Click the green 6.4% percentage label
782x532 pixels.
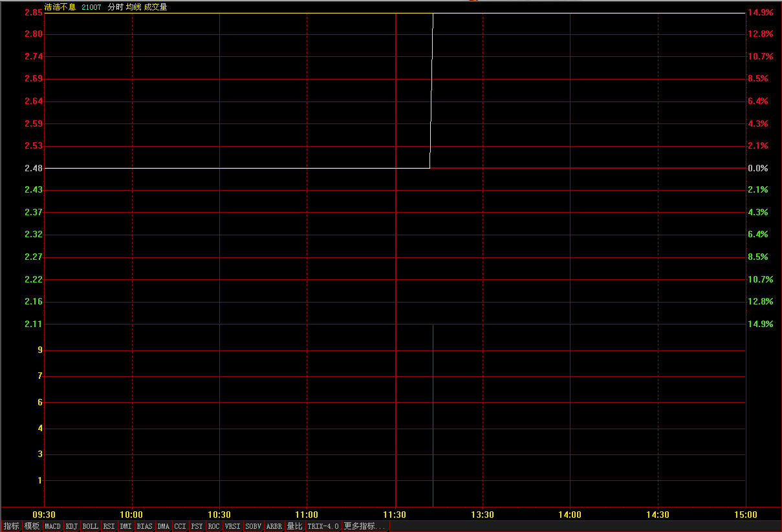(x=758, y=235)
